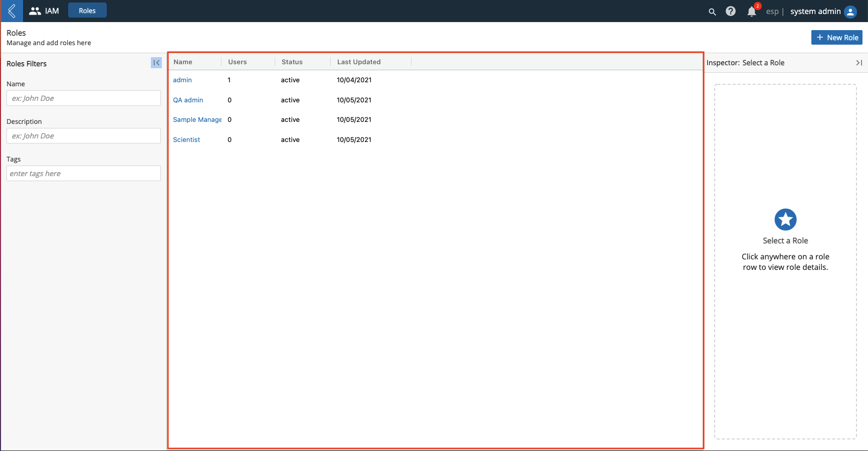Click the esp label in the header
The width and height of the screenshot is (868, 451).
click(772, 12)
